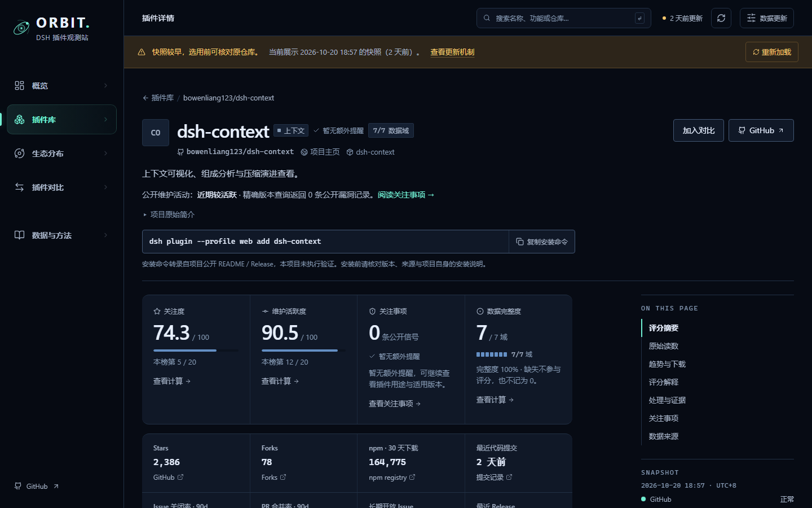Open the 概览 sidebar menu item
Screen dimensions: 812x508
point(61,85)
